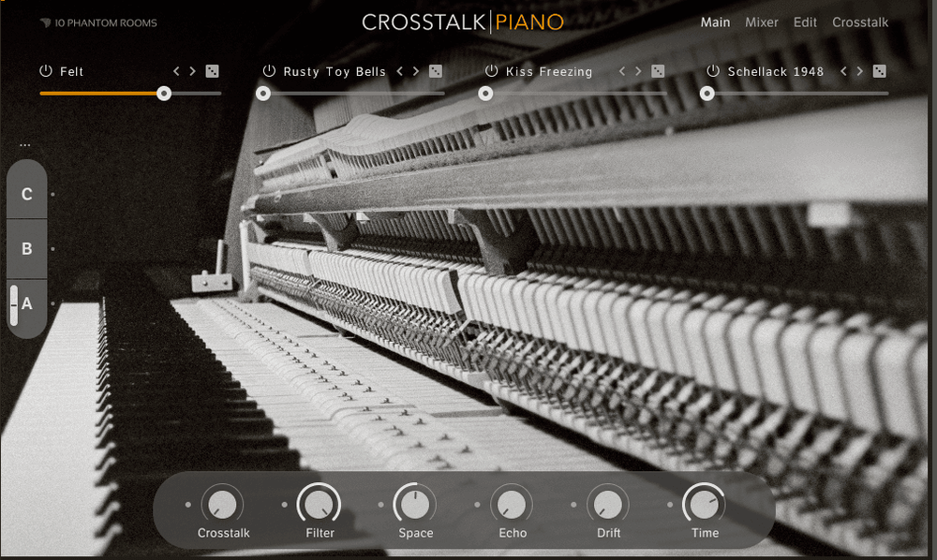
Task: Click the Filter knob
Action: coord(319,505)
